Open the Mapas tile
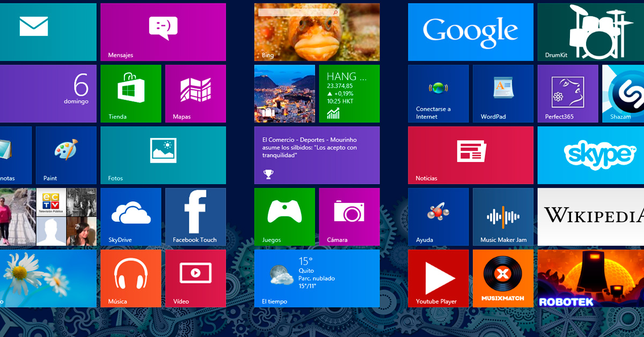The width and height of the screenshot is (644, 337). pyautogui.click(x=195, y=93)
